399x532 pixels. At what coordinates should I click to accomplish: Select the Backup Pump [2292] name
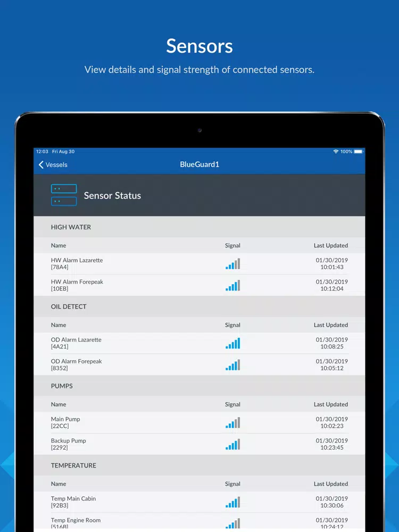pos(68,444)
